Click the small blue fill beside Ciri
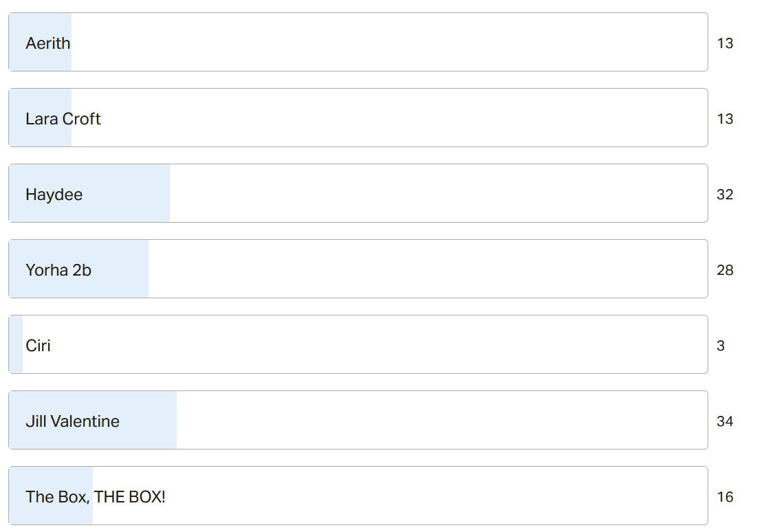The width and height of the screenshot is (766, 532). click(16, 344)
